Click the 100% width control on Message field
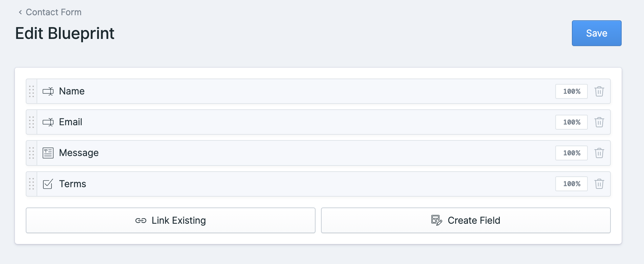644x264 pixels. pyautogui.click(x=571, y=153)
